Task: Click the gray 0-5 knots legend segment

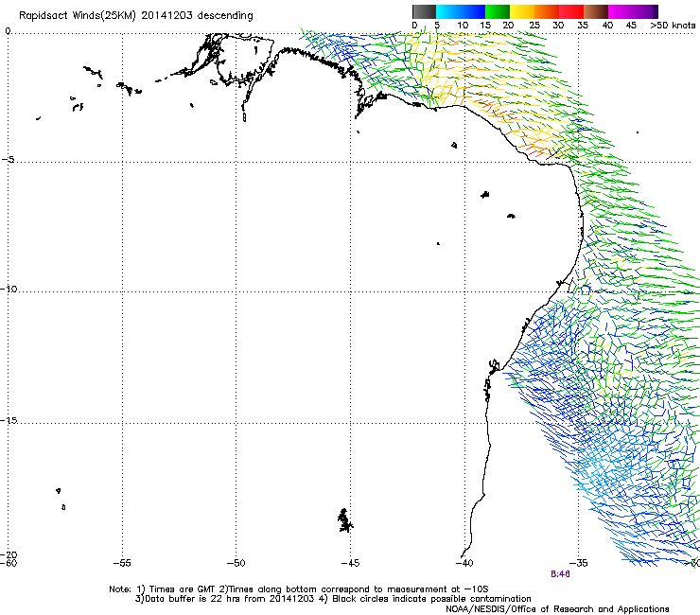Action: tap(424, 11)
